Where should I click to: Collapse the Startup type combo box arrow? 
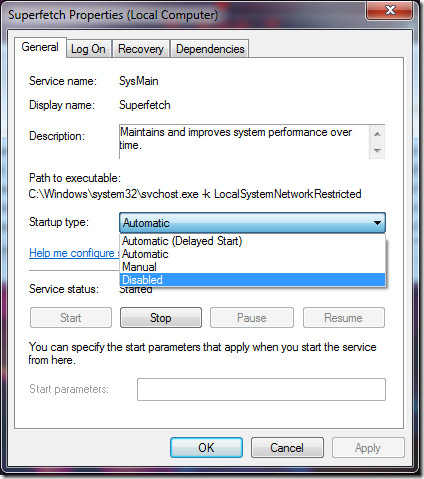click(x=377, y=223)
